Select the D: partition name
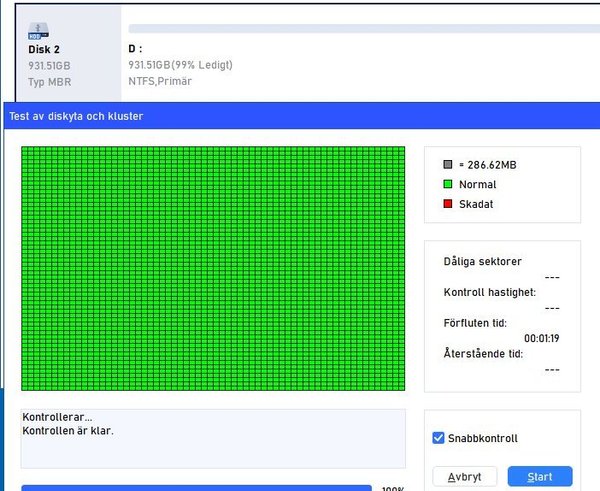Image resolution: width=600 pixels, height=491 pixels. [x=135, y=48]
